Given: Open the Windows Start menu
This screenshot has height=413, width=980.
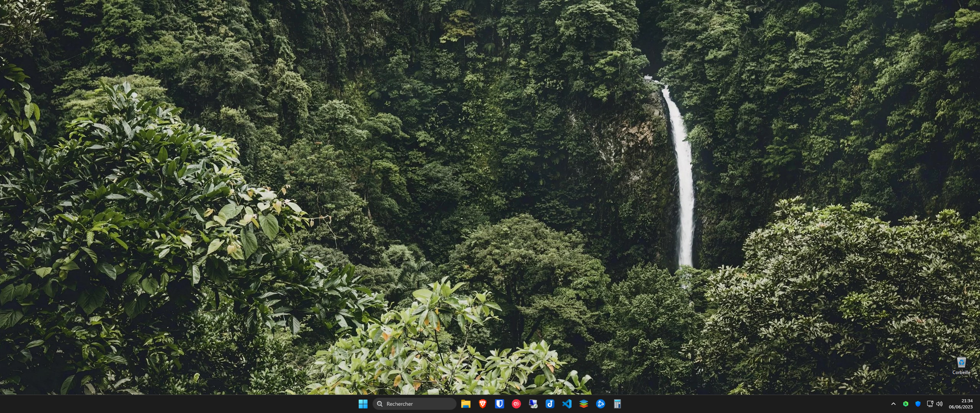Looking at the screenshot, I should click(363, 404).
